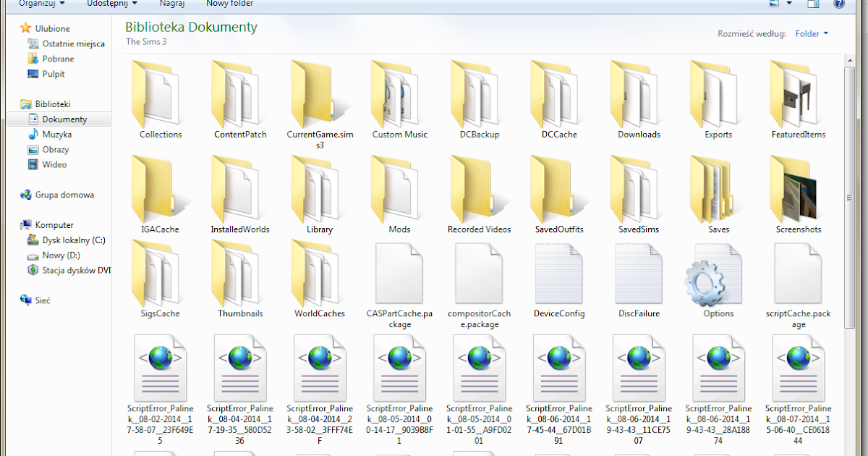Select the Collections folder
Image resolution: width=868 pixels, height=456 pixels.
tap(161, 100)
